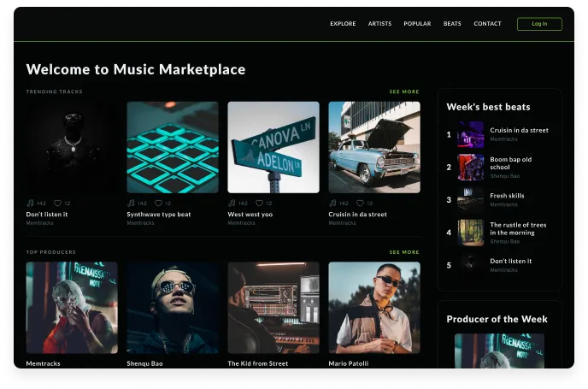Click the heart icon under Don't listen it
Image resolution: width=588 pixels, height=389 pixels.
(x=57, y=203)
